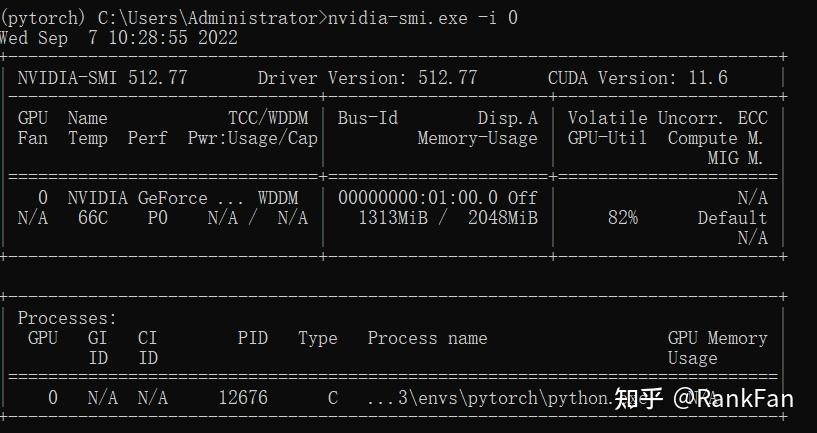
Task: Click the NVIDIA-SMI 512.77 header text
Action: point(102,78)
